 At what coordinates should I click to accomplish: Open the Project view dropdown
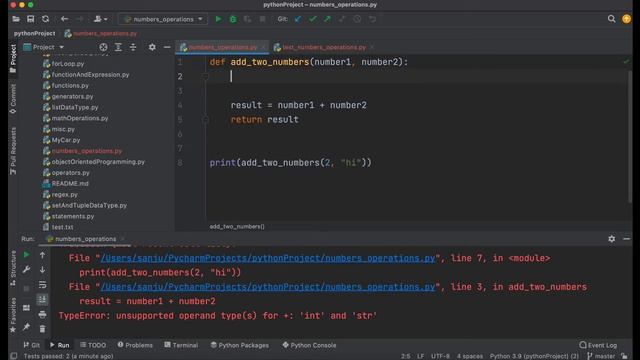click(x=43, y=47)
